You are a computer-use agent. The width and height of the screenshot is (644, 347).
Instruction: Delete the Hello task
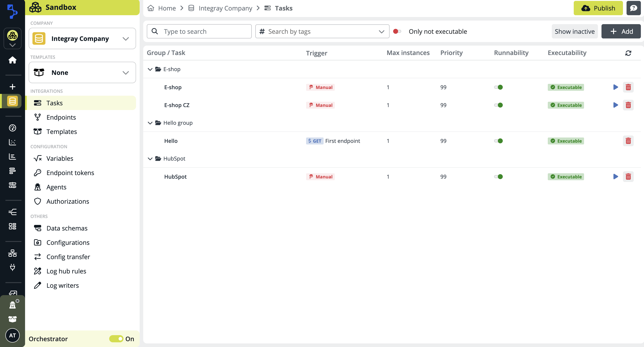coord(628,141)
